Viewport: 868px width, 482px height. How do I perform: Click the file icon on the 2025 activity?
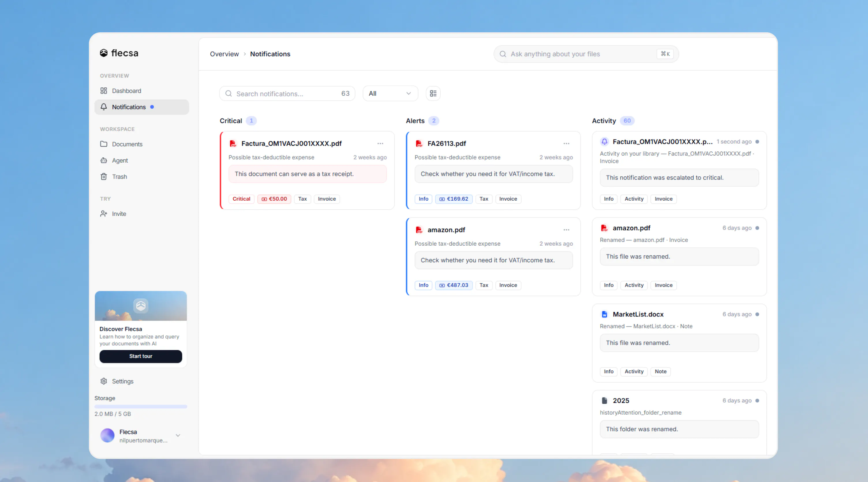pyautogui.click(x=605, y=400)
